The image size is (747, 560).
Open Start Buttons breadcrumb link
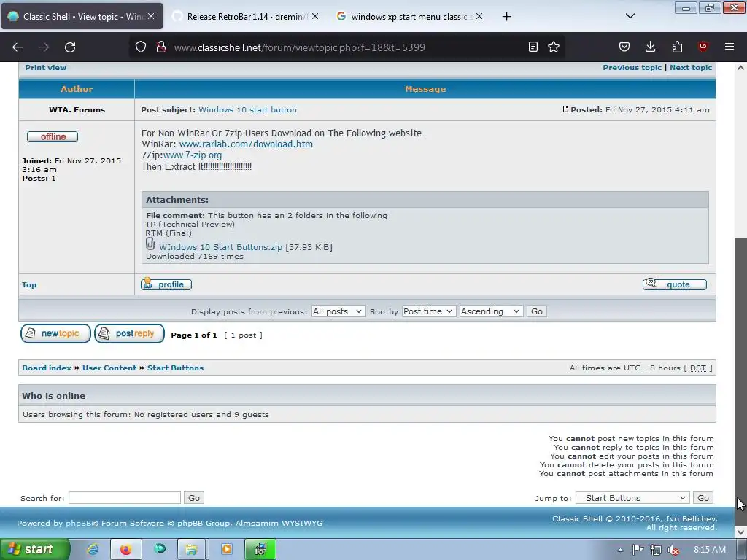pyautogui.click(x=175, y=368)
